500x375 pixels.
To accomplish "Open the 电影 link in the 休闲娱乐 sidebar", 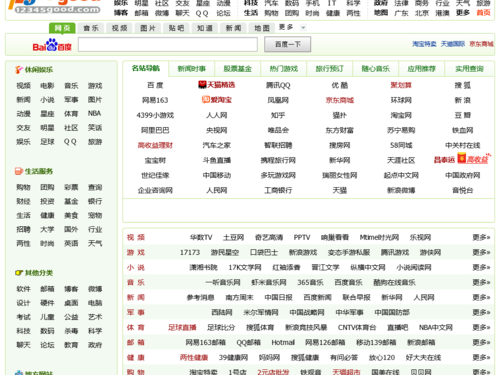I will point(47,86).
